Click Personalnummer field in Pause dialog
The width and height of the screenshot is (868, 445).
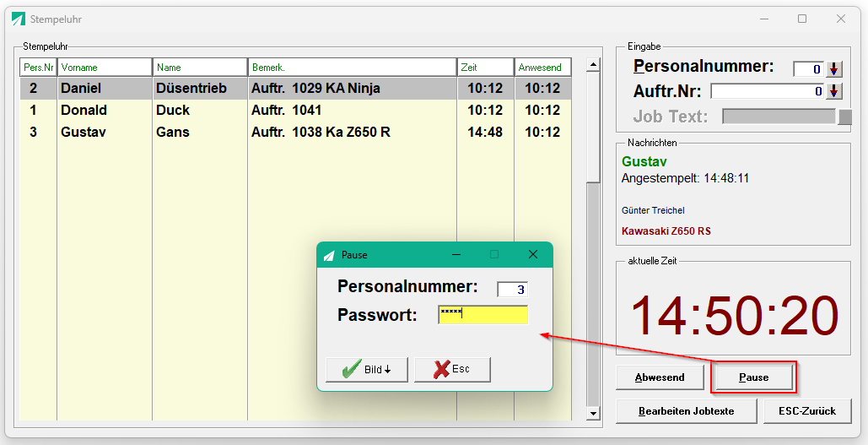pos(513,290)
